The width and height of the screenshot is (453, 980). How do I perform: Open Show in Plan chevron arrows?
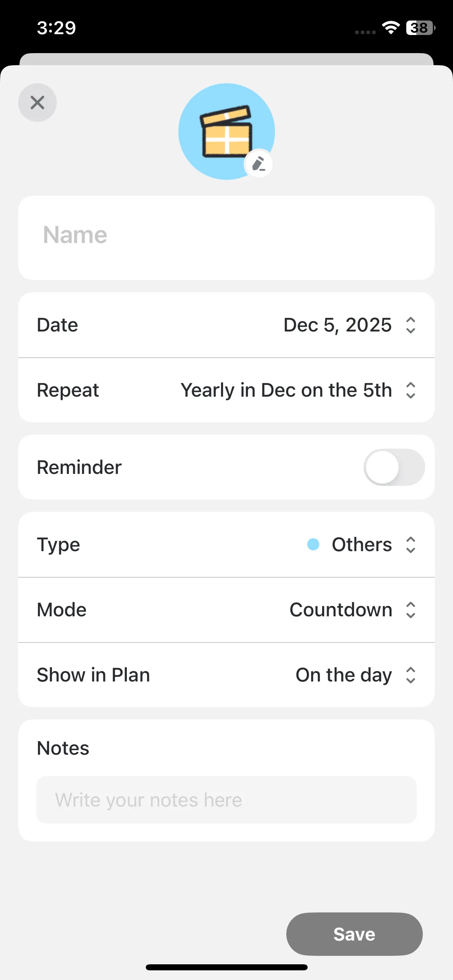(410, 675)
